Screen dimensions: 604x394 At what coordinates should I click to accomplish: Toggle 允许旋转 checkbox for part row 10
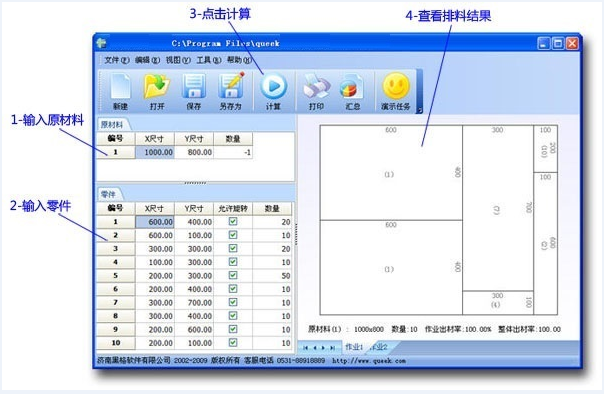(x=233, y=342)
